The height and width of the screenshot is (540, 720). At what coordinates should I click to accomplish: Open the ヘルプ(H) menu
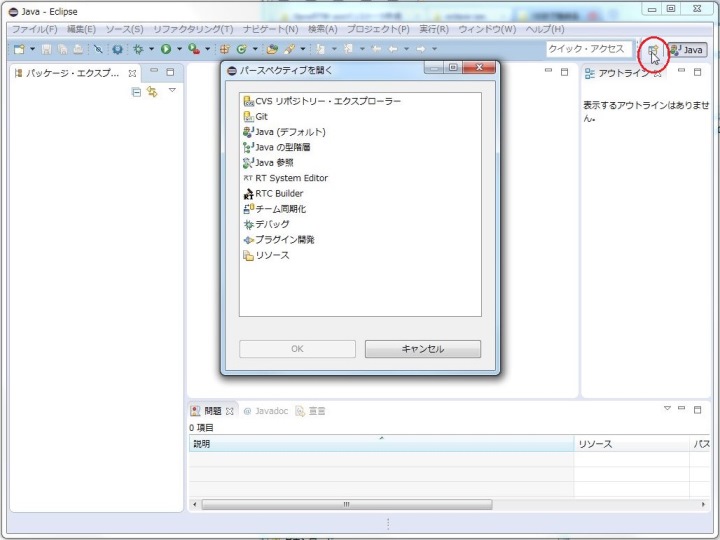coord(545,29)
